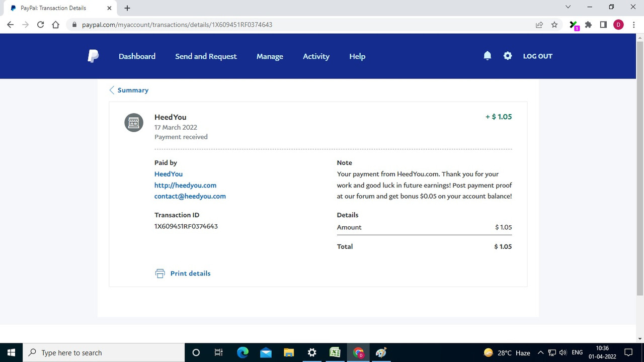Click the printer icon beside Print details
Viewport: 644px width, 362px height.
point(160,274)
